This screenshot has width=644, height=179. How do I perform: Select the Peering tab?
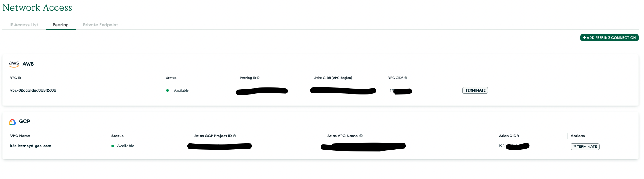tap(60, 25)
